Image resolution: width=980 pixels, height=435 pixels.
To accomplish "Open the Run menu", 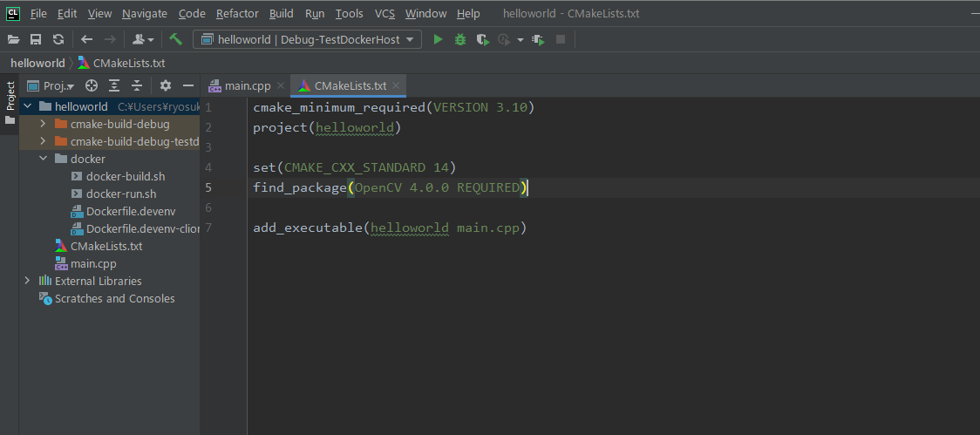I will [x=315, y=13].
